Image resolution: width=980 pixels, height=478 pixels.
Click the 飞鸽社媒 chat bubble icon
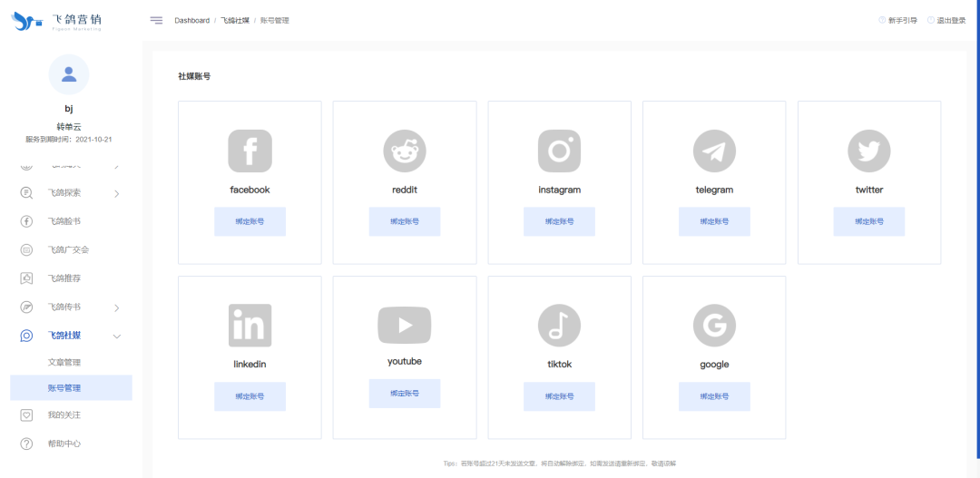click(x=26, y=336)
